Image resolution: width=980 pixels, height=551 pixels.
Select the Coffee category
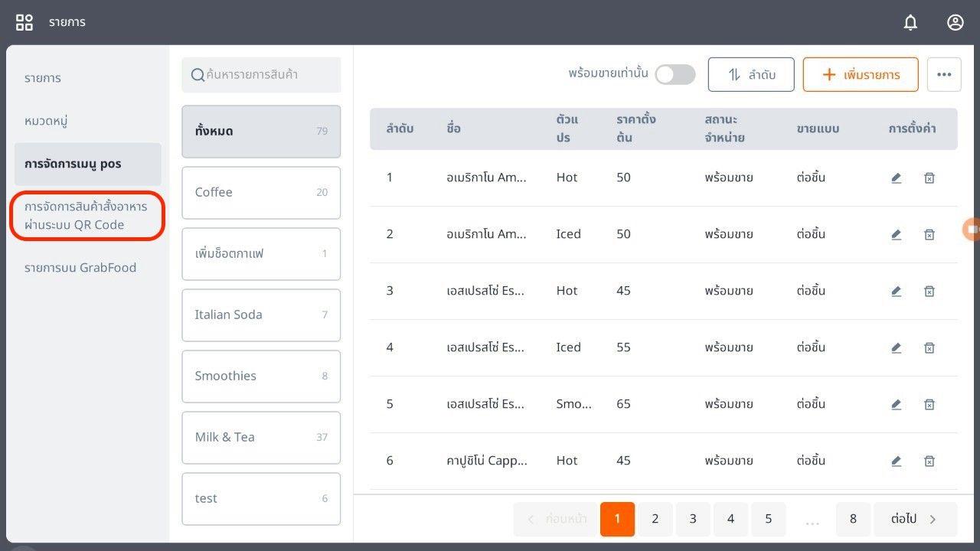tap(260, 192)
